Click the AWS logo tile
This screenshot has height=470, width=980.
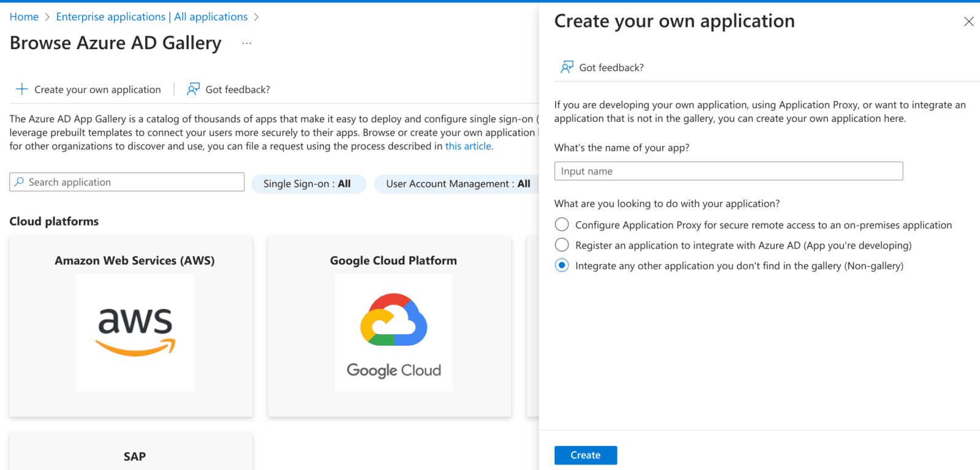pos(135,332)
